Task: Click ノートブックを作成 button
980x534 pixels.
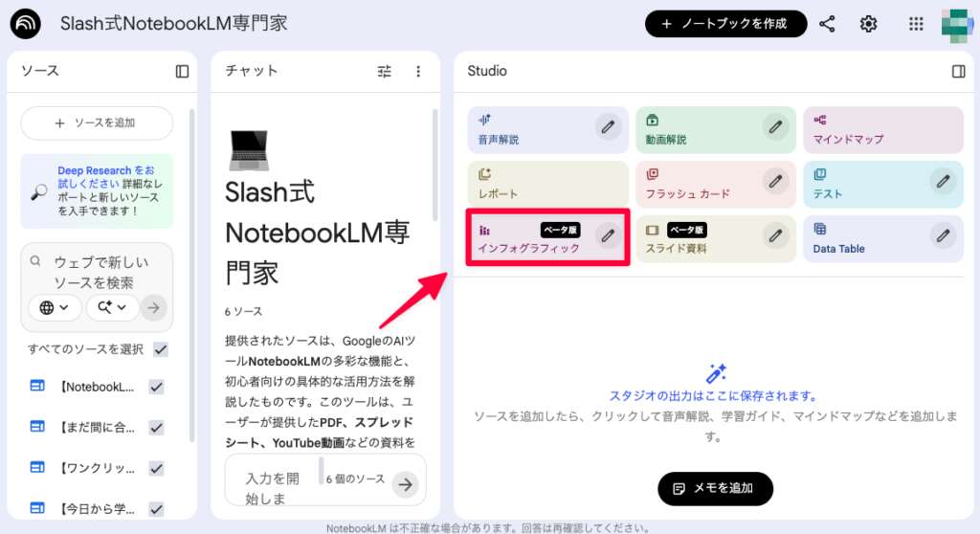Action: click(x=725, y=24)
